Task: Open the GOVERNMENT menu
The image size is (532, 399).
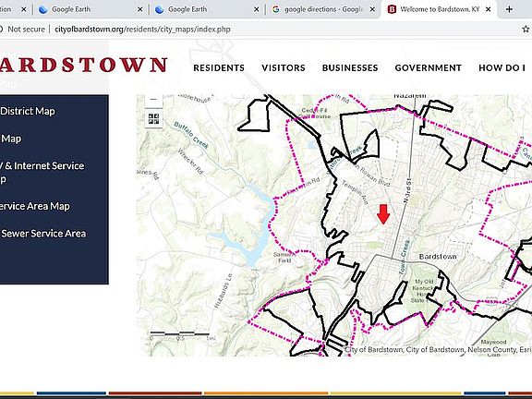Action: (x=429, y=67)
